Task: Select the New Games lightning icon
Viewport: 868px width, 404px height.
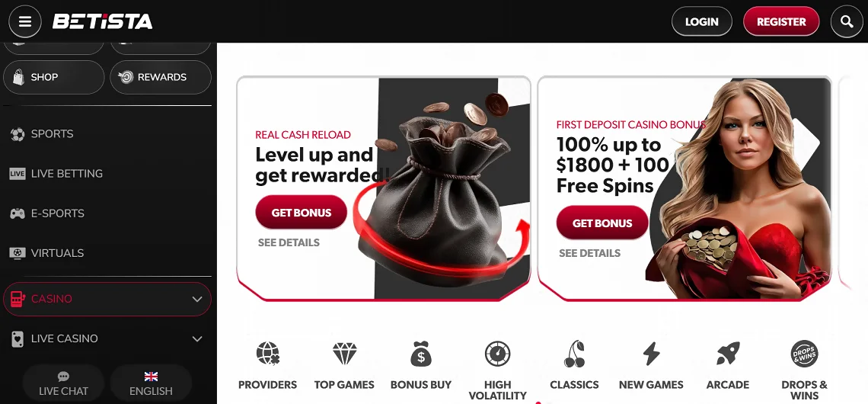Action: pos(651,354)
